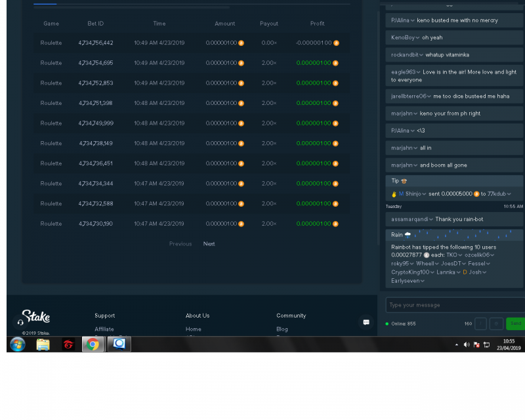Open the slash command button in chat

pos(480,324)
